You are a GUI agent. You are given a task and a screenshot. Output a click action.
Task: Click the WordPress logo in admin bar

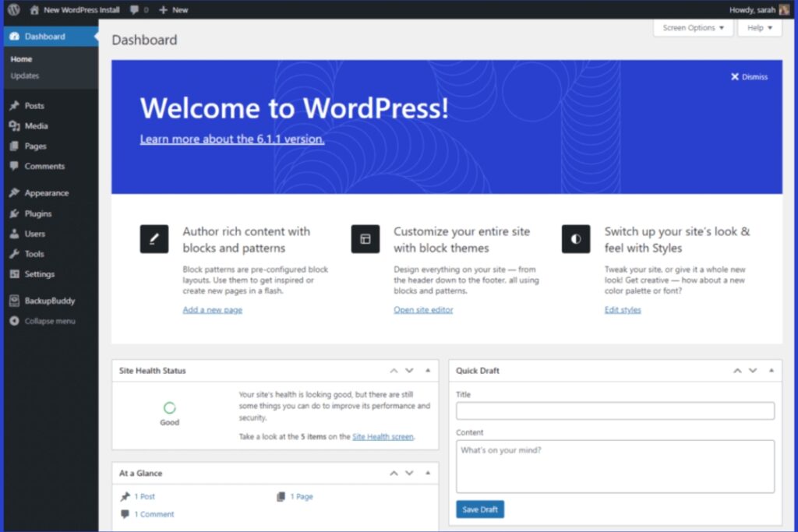(x=13, y=9)
